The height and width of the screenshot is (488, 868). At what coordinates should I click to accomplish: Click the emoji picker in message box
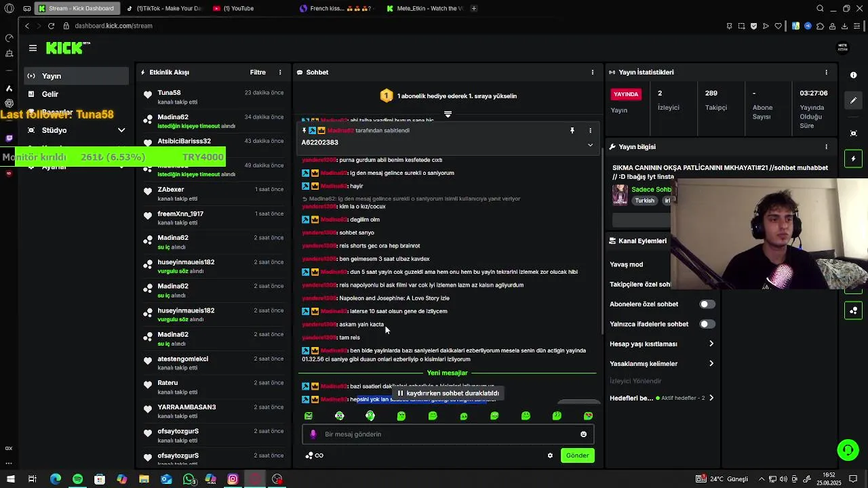point(583,434)
